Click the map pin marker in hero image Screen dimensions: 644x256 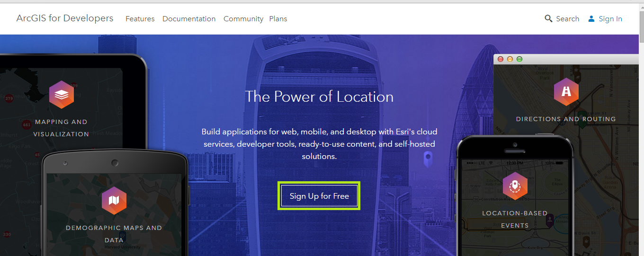[x=428, y=157]
